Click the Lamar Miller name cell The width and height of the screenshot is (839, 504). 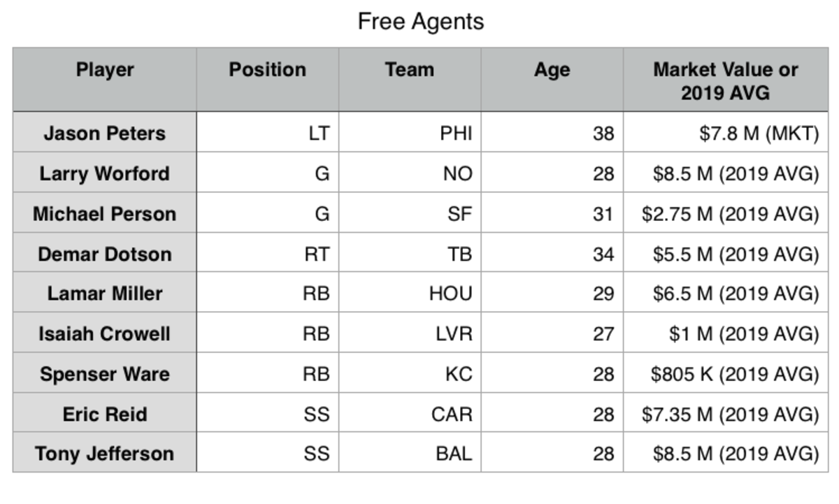pos(105,293)
